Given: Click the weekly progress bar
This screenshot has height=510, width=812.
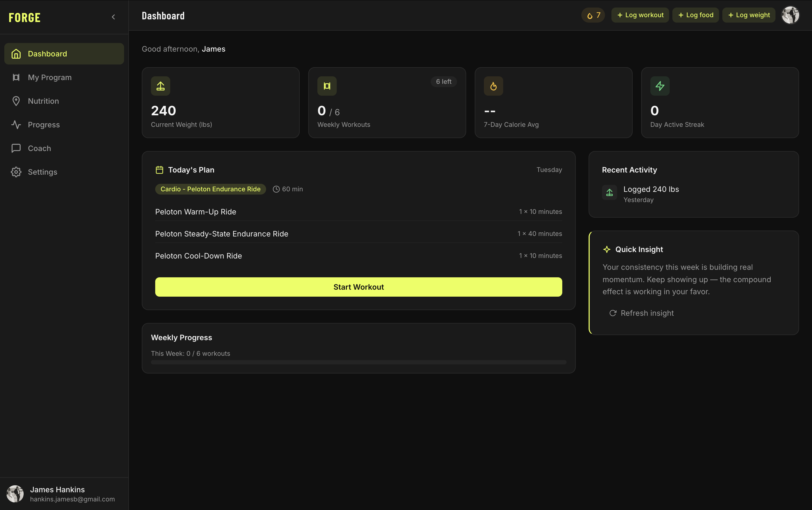Looking at the screenshot, I should pyautogui.click(x=358, y=362).
